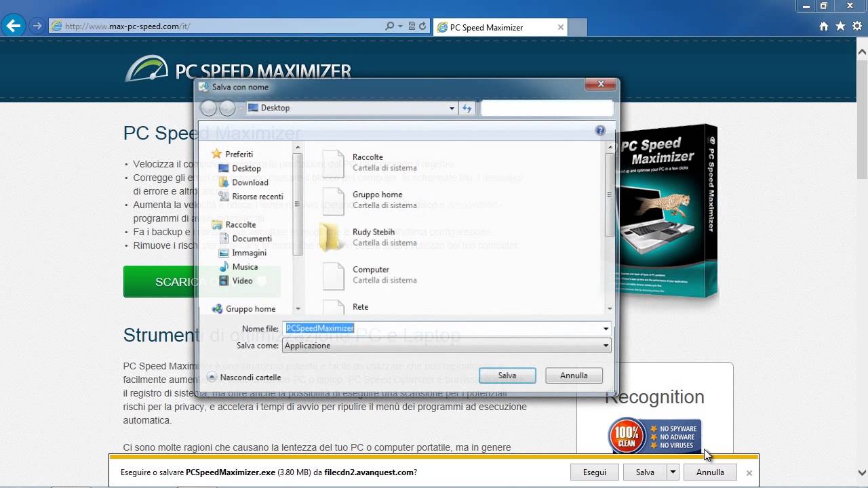This screenshot has width=868, height=488.
Task: Click file list scrollbar down arrow
Action: (x=610, y=309)
